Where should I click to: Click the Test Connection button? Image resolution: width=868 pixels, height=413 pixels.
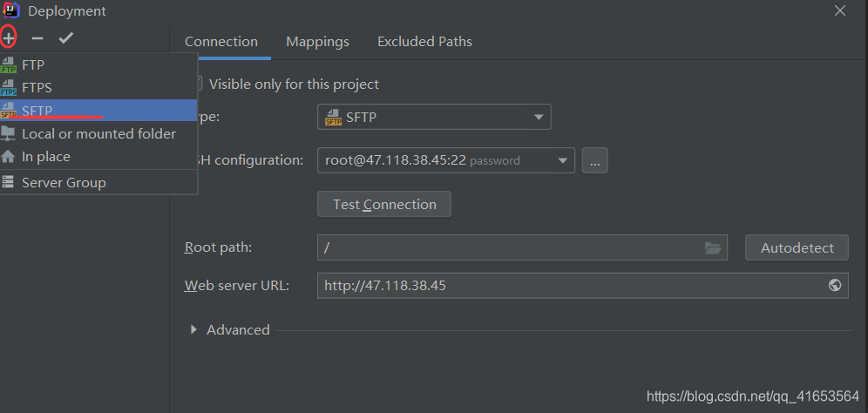(x=384, y=204)
